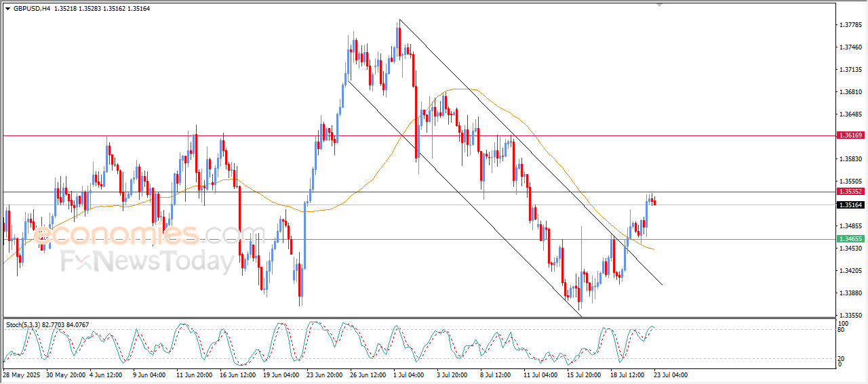Click the 1.37460 price axis label

pos(850,47)
